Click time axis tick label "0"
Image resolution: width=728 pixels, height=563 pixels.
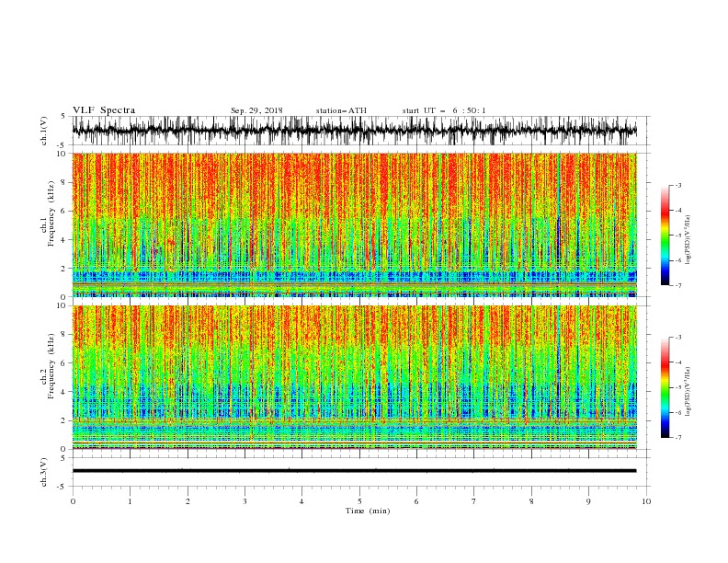[73, 501]
